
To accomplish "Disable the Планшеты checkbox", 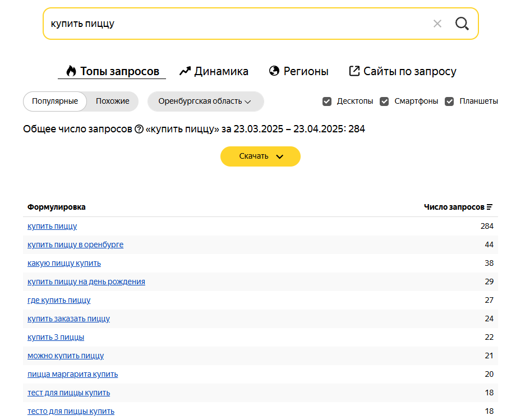I will tap(449, 101).
